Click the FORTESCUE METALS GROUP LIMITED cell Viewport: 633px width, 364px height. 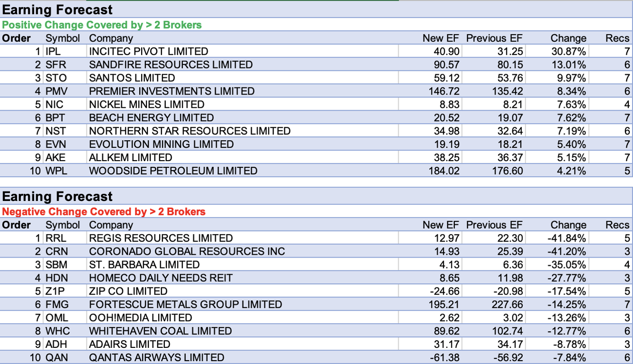185,305
